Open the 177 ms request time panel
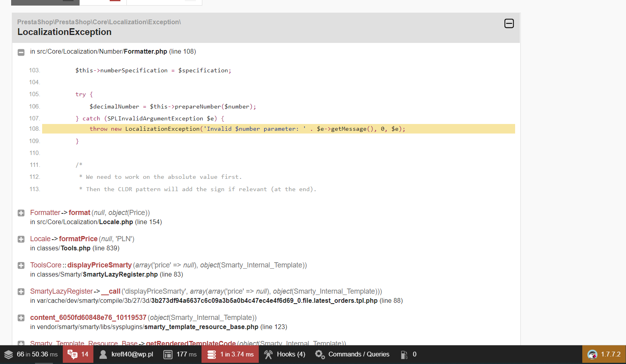Screen dimensions: 626x364 [x=180, y=354]
